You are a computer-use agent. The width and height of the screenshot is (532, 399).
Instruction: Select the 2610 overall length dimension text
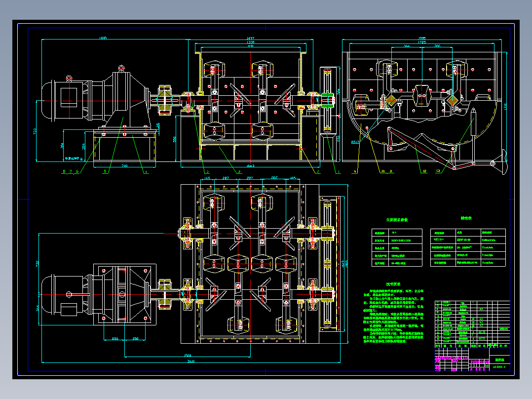[191, 361]
